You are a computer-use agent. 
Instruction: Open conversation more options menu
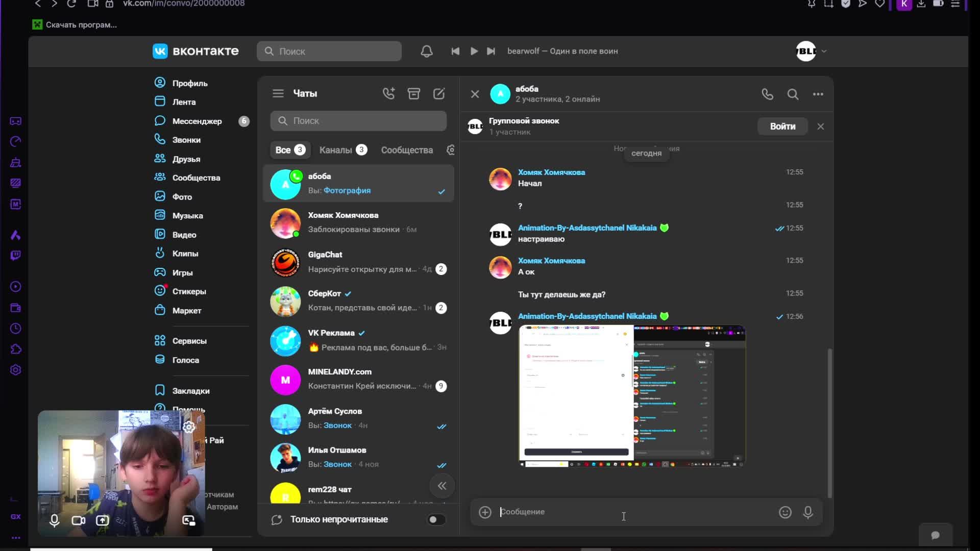tap(818, 94)
